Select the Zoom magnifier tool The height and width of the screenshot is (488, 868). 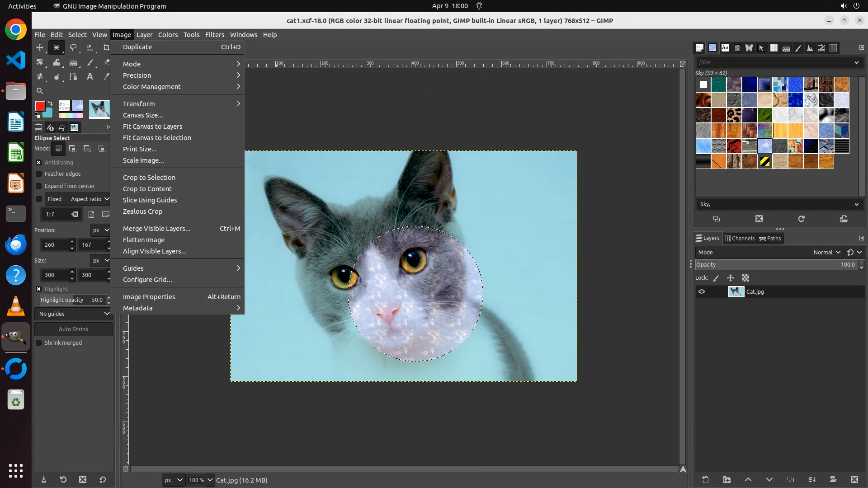pos(40,91)
